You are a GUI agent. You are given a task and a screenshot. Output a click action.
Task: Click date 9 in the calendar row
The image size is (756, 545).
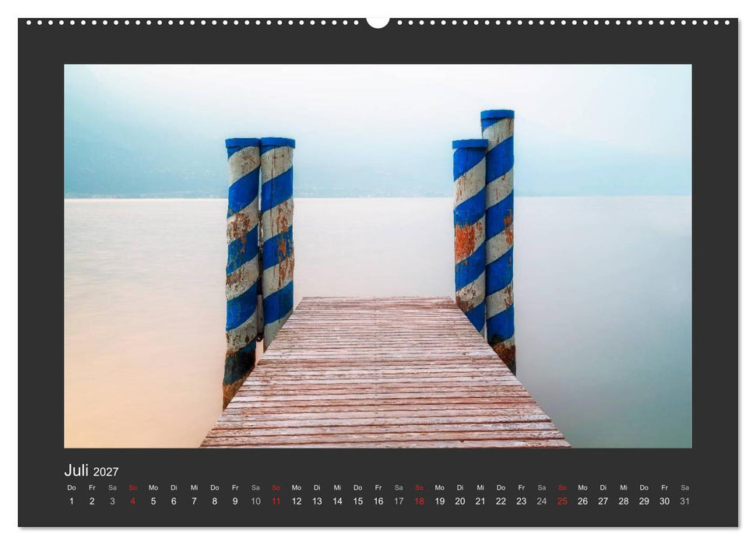(235, 501)
